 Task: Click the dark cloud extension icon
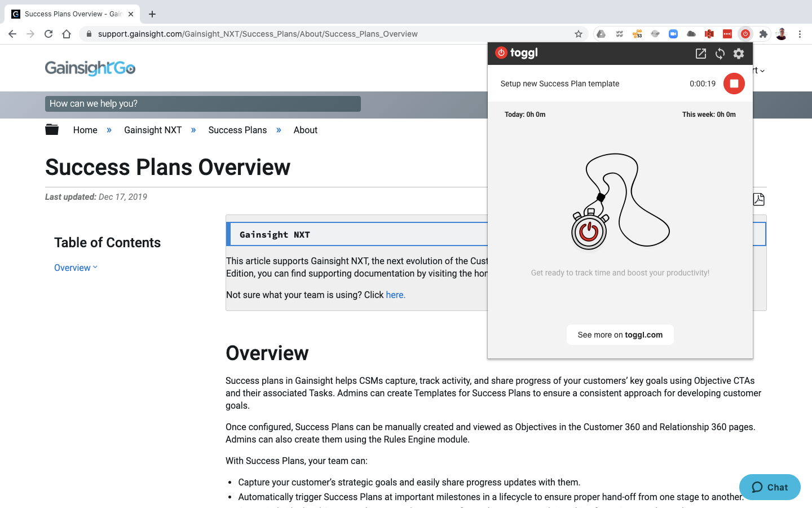point(691,34)
